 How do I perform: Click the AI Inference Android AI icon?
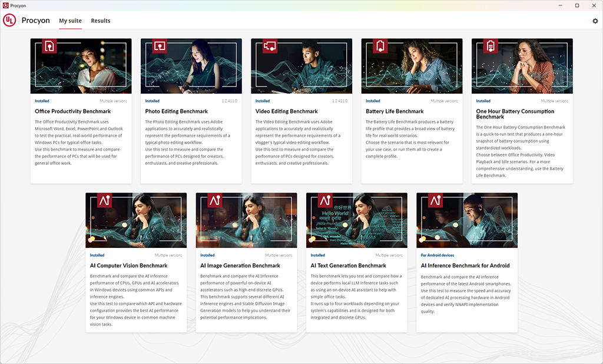[436, 200]
